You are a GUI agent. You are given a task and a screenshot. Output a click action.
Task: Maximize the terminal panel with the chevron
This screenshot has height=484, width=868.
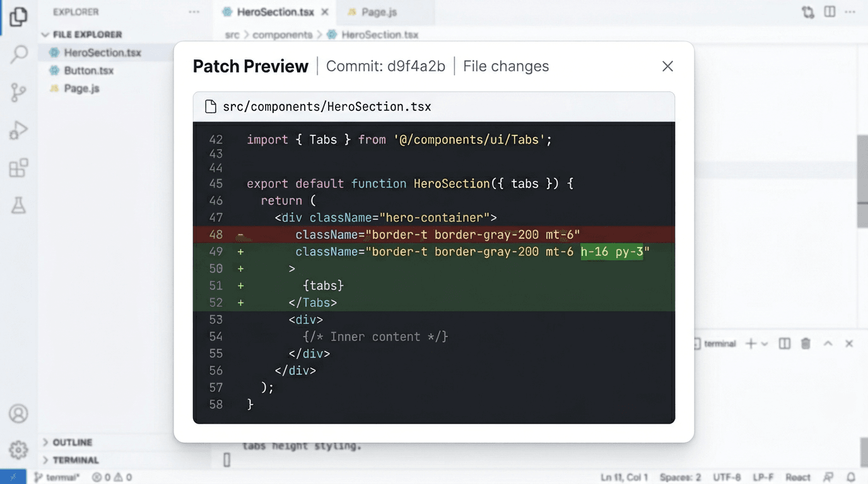(x=828, y=343)
